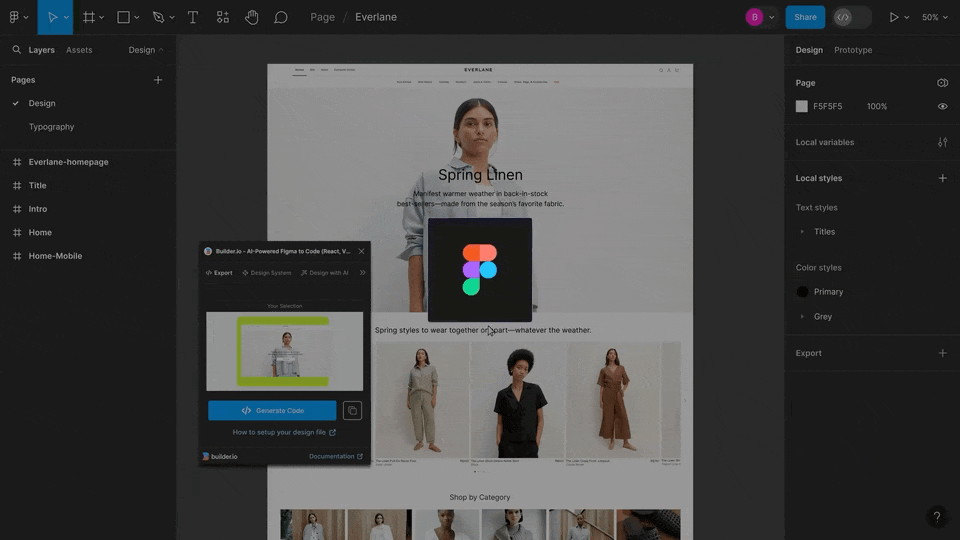Click the user avatar B
Screen dimensions: 960x540
[754, 17]
